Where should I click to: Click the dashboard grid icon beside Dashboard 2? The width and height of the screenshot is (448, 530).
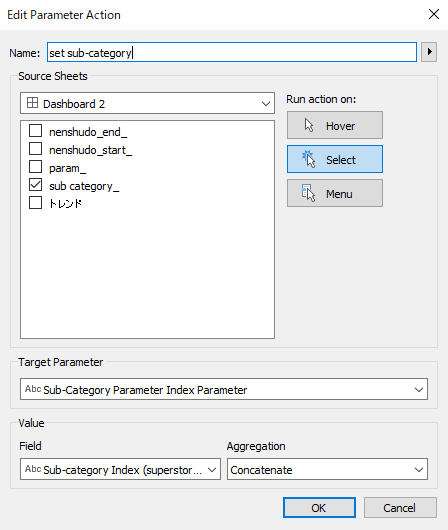click(32, 103)
